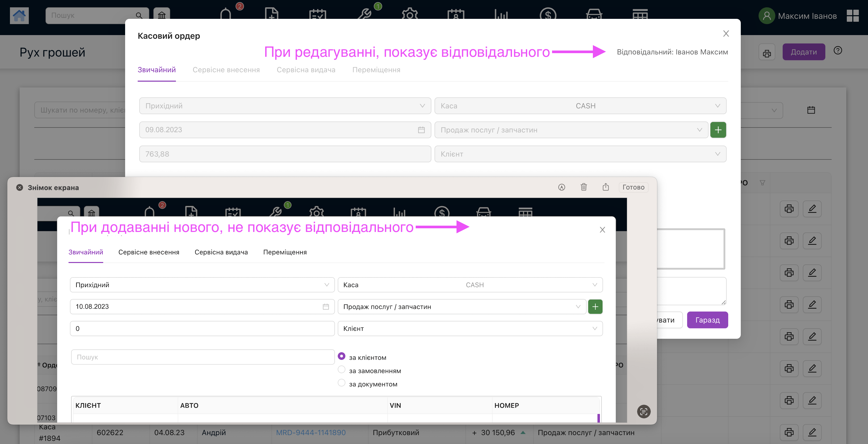Click the home icon in top bar
This screenshot has width=868, height=444.
(x=19, y=15)
